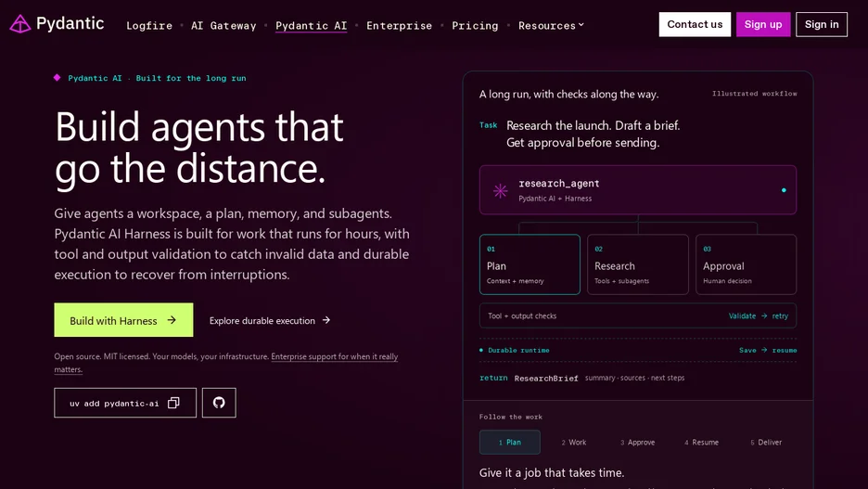Click the 03 Approval workflow card

[746, 264]
